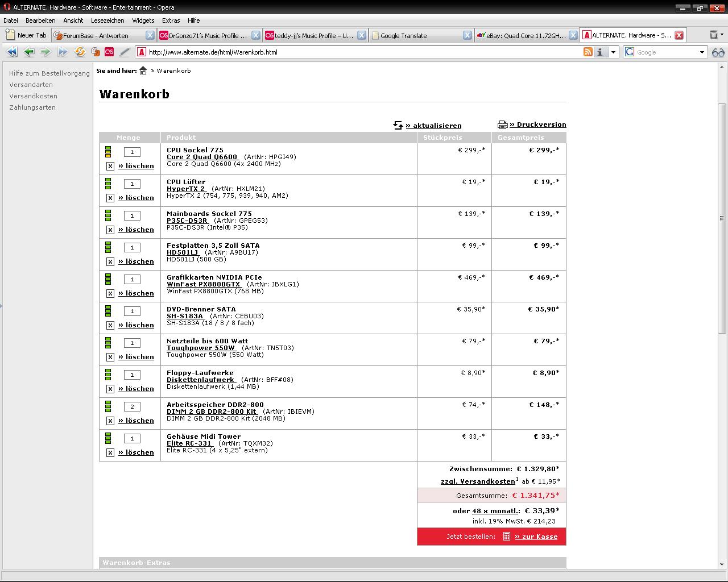Open the zzgl. Versandkosten link
Viewport: 728px width, 582px height.
[x=478, y=481]
